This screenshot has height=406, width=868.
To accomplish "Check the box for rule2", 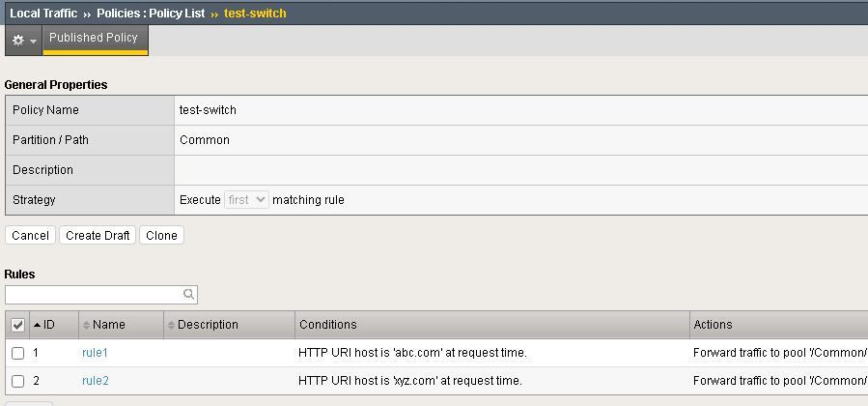I will [x=17, y=381].
